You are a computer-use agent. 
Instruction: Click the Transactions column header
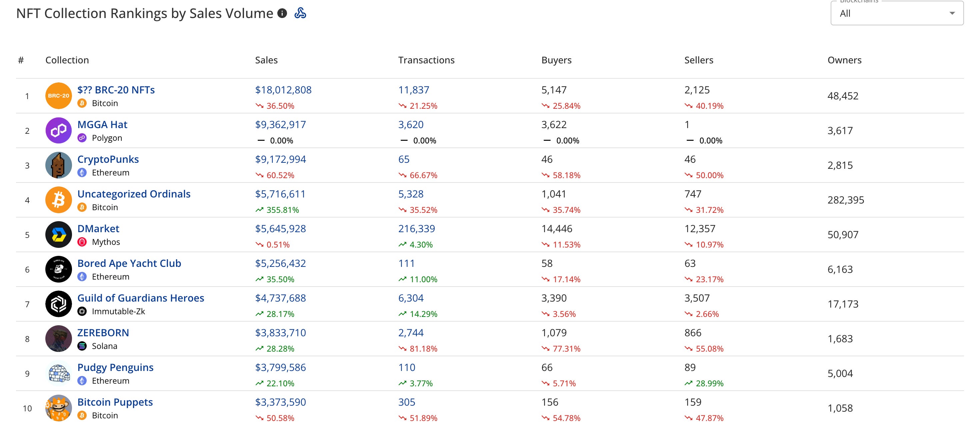click(426, 60)
